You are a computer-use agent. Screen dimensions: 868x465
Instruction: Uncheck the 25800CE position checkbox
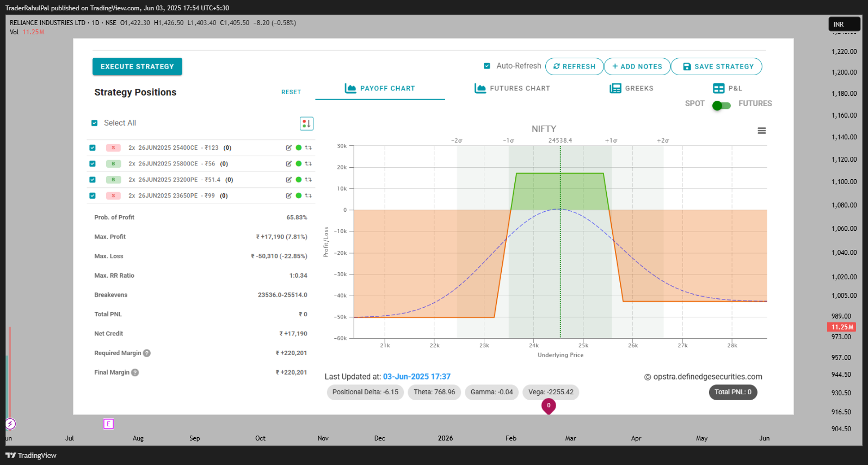(x=93, y=163)
